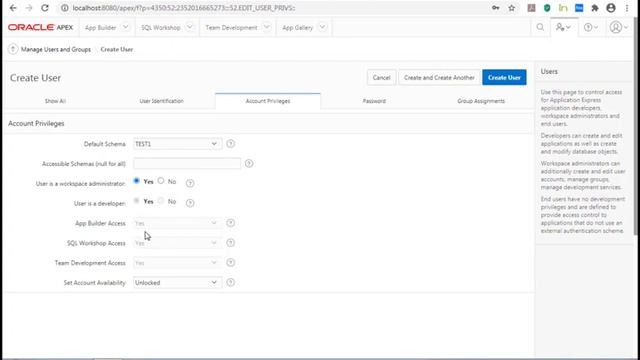Show help for SQL Workshop Access
This screenshot has height=360, width=640.
(231, 243)
